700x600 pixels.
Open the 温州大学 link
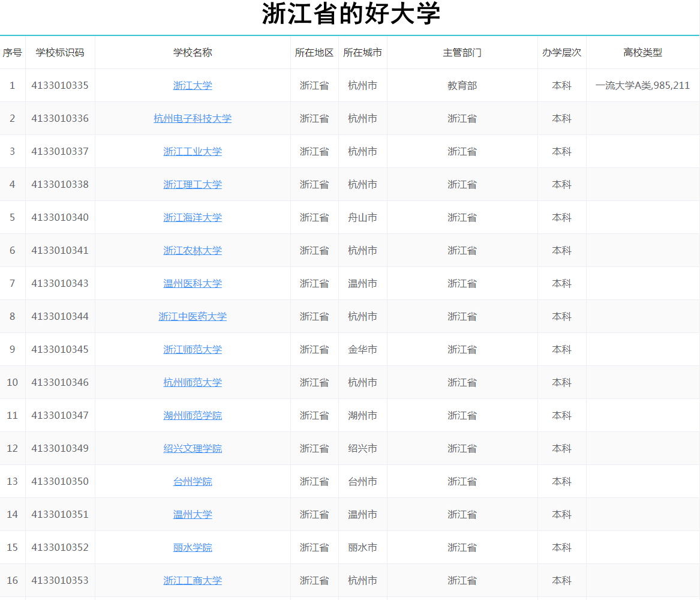(192, 514)
